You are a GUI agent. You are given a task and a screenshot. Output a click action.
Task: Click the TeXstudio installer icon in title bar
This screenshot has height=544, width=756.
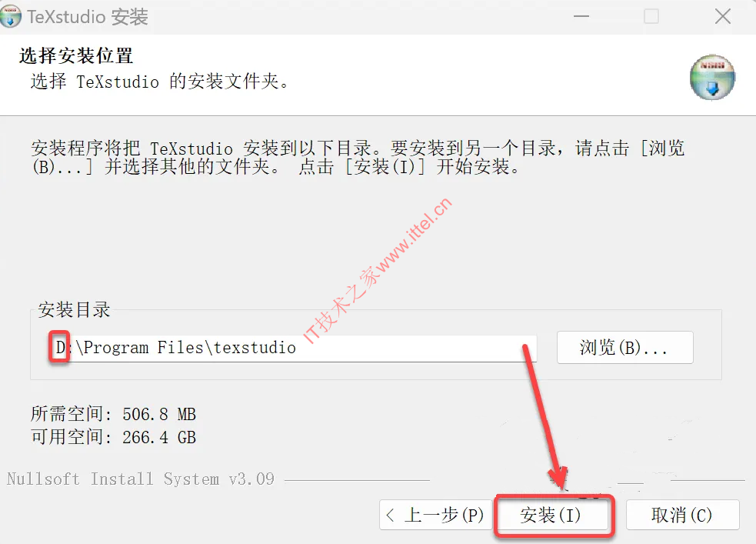[10, 16]
